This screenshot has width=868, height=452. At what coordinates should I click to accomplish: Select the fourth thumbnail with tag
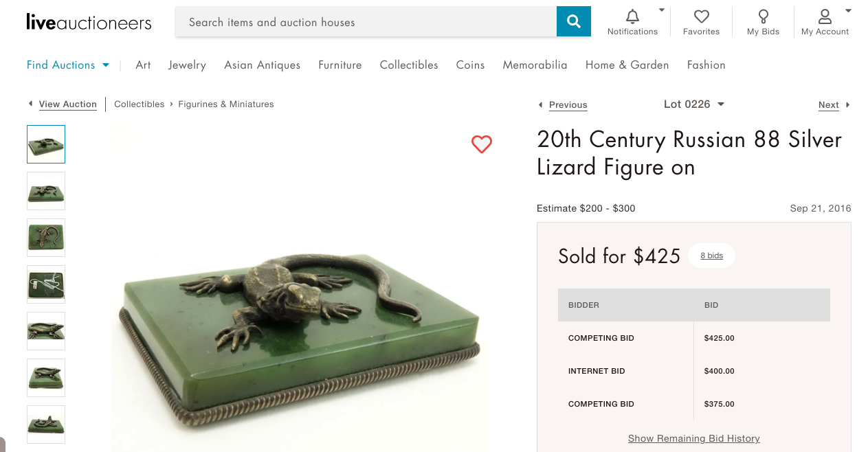(46, 284)
